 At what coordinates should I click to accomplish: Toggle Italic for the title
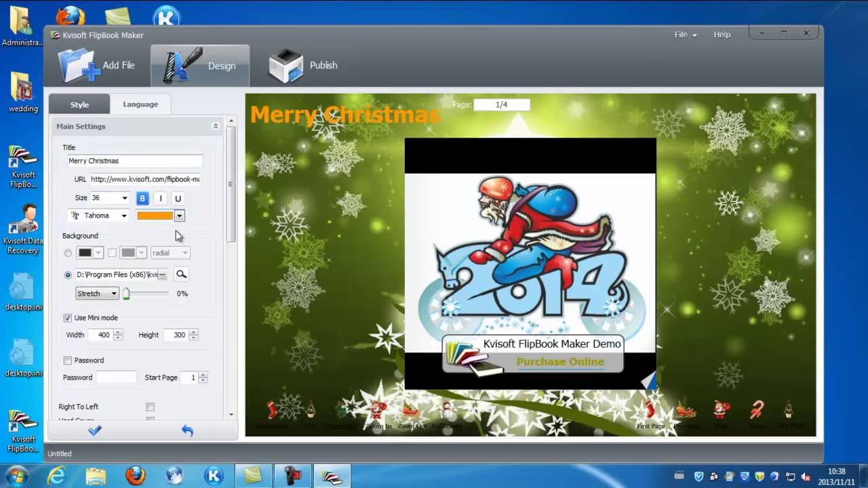161,199
